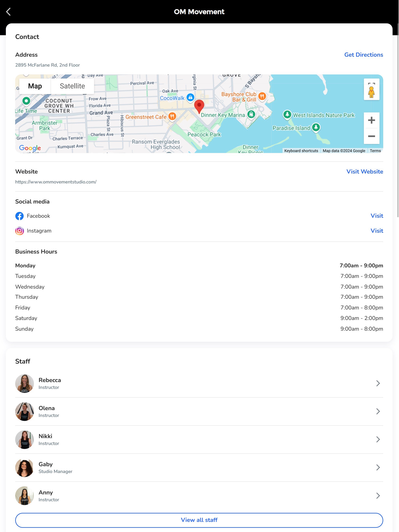
Task: Visit the Instagram page
Action: [377, 231]
